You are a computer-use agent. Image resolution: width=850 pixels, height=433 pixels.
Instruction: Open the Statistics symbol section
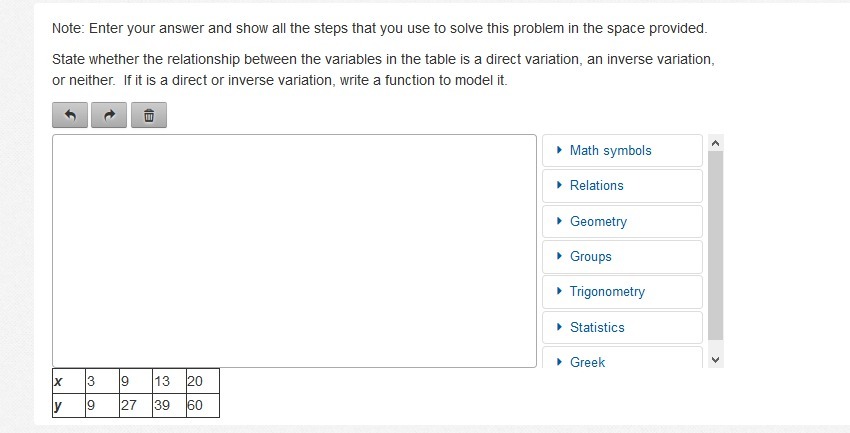[x=622, y=328]
